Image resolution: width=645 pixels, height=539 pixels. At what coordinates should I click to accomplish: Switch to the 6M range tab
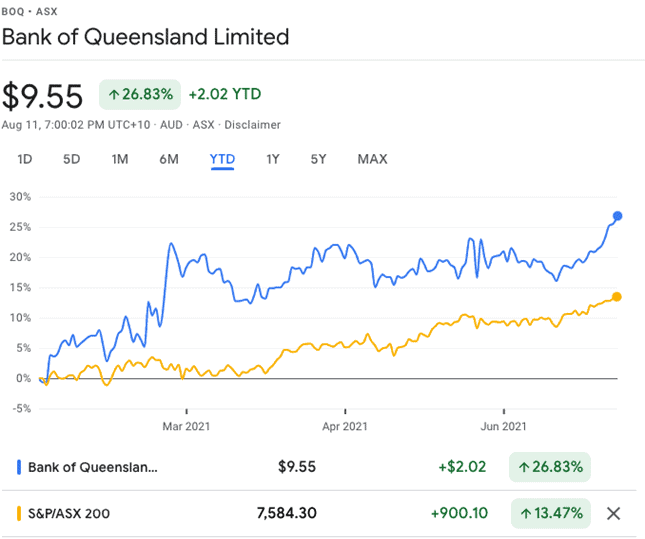point(169,159)
